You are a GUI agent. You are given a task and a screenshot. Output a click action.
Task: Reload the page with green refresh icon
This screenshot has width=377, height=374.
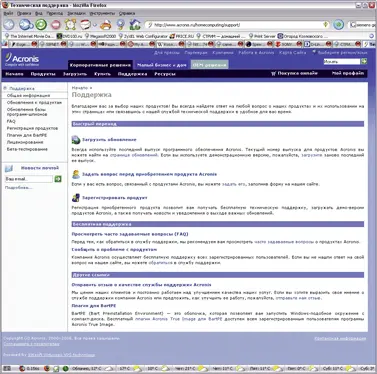coord(41,25)
